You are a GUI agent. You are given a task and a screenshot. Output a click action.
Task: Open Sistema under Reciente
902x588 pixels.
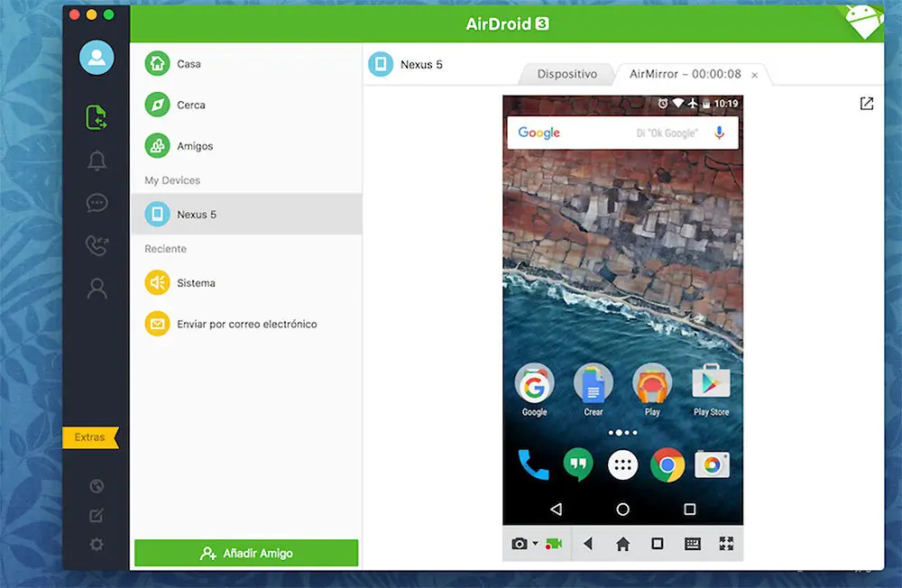[x=246, y=282]
